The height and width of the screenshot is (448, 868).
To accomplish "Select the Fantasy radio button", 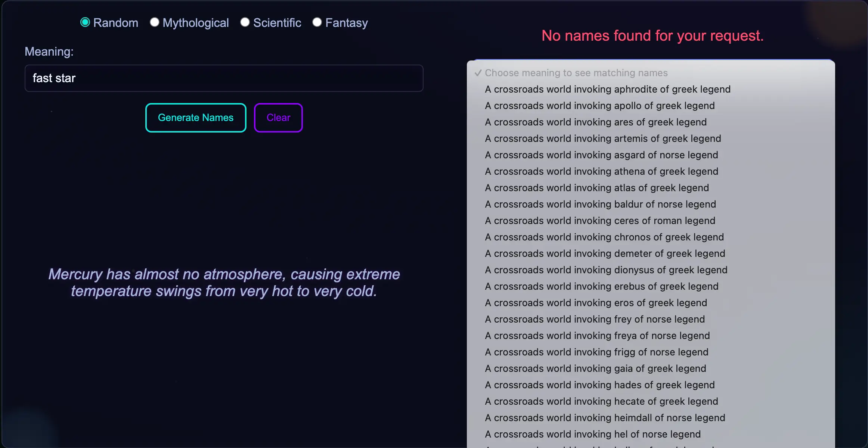I will [x=317, y=22].
